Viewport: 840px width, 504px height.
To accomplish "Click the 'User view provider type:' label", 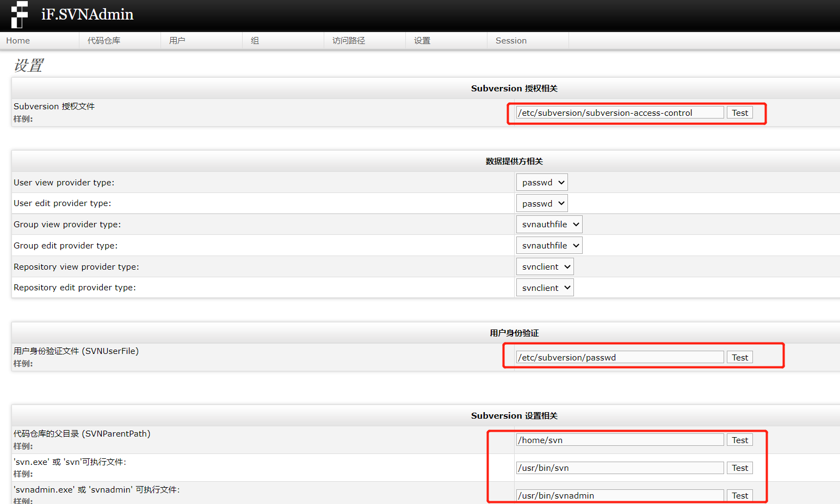I will (64, 183).
